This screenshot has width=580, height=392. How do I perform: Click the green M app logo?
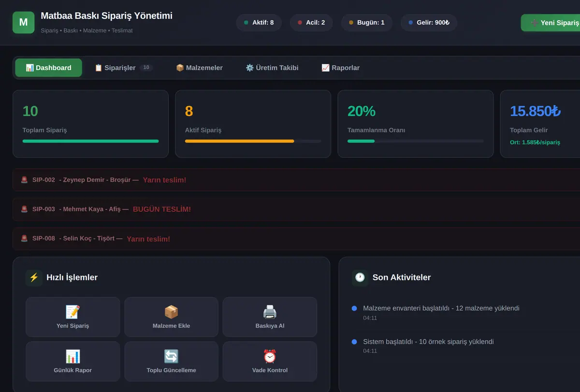24,22
